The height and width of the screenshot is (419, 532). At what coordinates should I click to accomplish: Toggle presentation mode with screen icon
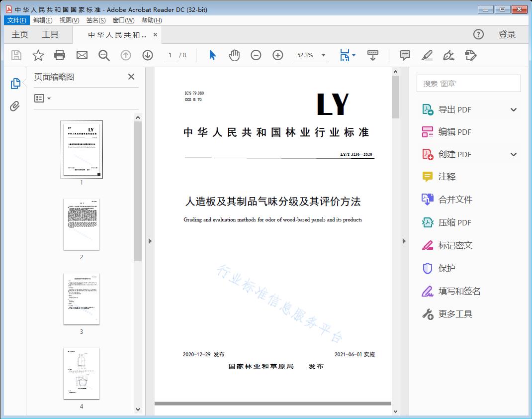pyautogui.click(x=373, y=55)
